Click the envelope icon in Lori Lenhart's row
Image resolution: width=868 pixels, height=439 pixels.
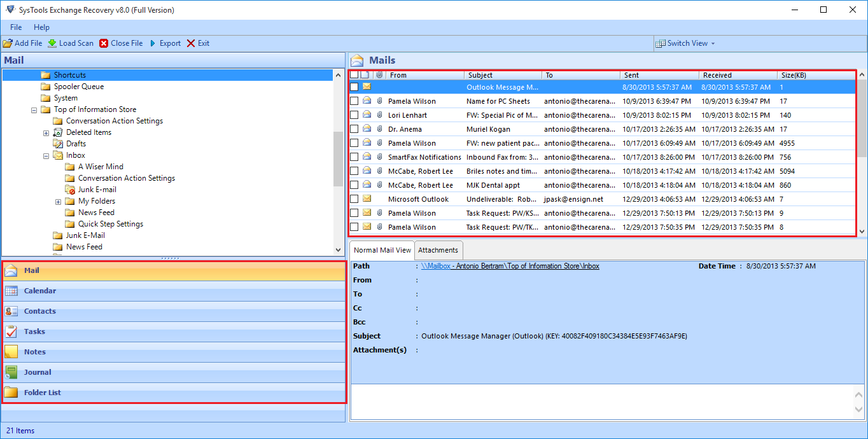pos(367,115)
